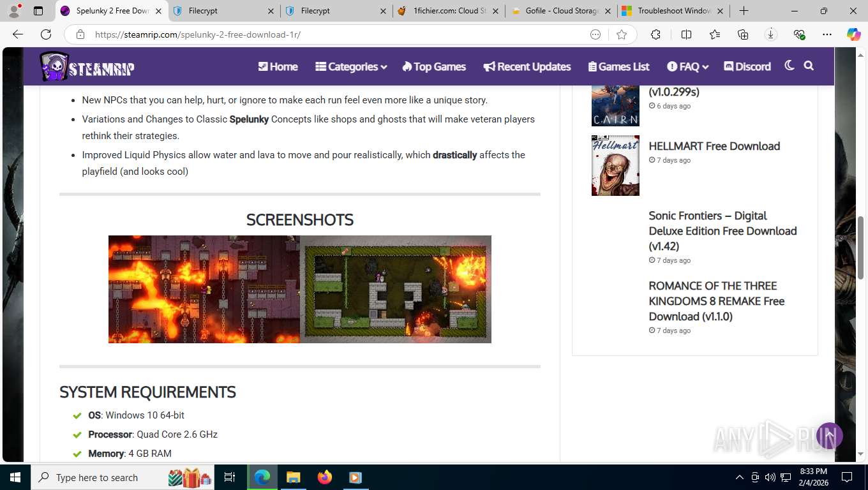Screen dimensions: 868x490
Task: Switch to Gofile Cloud Storage tab
Action: click(560, 11)
